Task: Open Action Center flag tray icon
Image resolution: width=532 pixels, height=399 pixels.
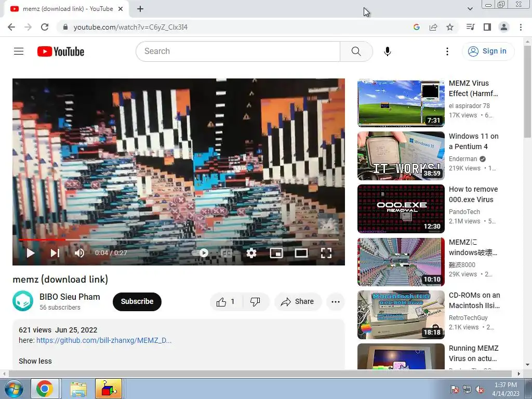Action: [455, 390]
